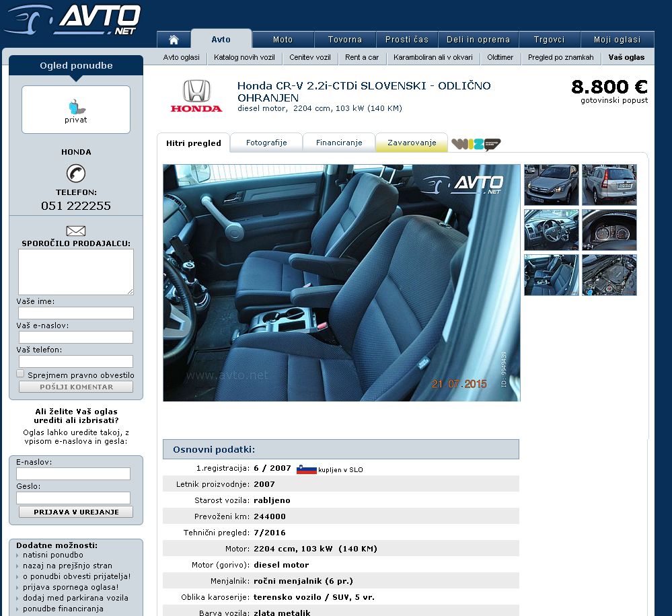The height and width of the screenshot is (616, 672).
Task: Click the natisni ponudbo link
Action: coord(53,555)
